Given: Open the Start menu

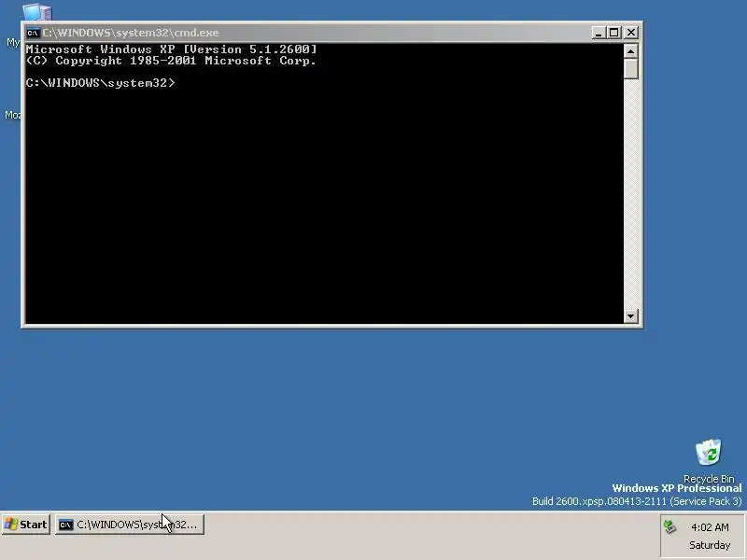Looking at the screenshot, I should [26, 525].
